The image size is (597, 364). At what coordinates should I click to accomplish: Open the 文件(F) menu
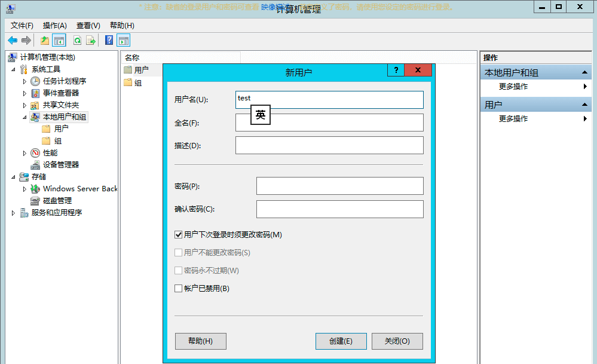pyautogui.click(x=22, y=26)
